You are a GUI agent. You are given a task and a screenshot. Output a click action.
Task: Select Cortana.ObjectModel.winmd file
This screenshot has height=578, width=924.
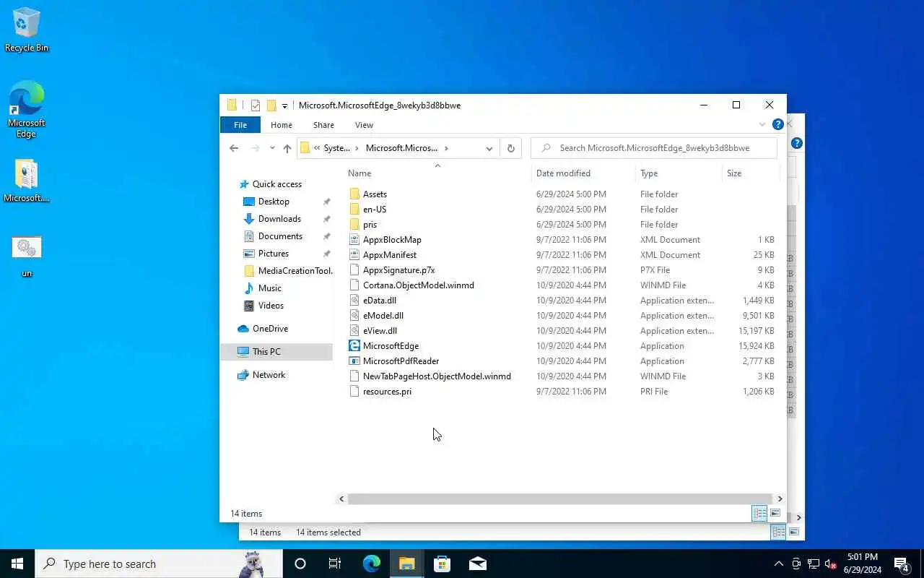coord(418,285)
